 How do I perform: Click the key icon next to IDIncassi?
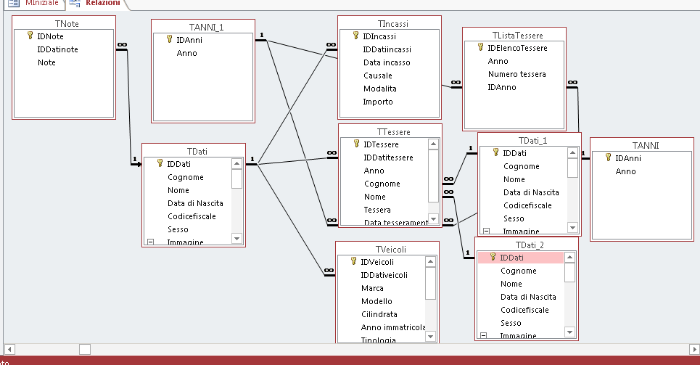pyautogui.click(x=356, y=35)
